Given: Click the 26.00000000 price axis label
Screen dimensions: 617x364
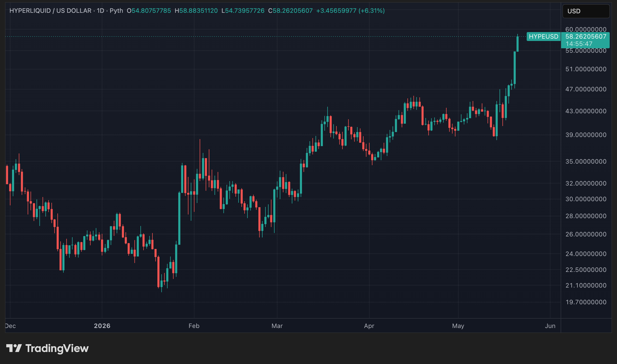Looking at the screenshot, I should click(586, 234).
